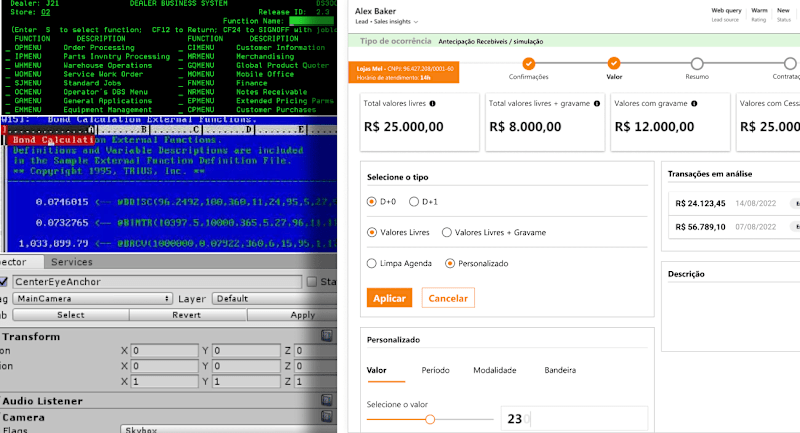
Task: Open the Modalidade tab
Action: click(495, 370)
